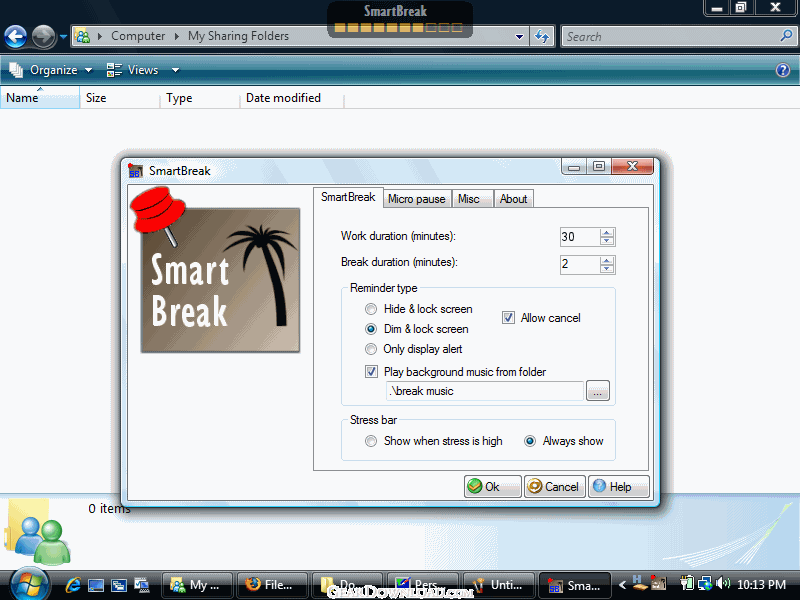The image size is (800, 600).
Task: Open the Windows Start orb
Action: tap(29, 584)
